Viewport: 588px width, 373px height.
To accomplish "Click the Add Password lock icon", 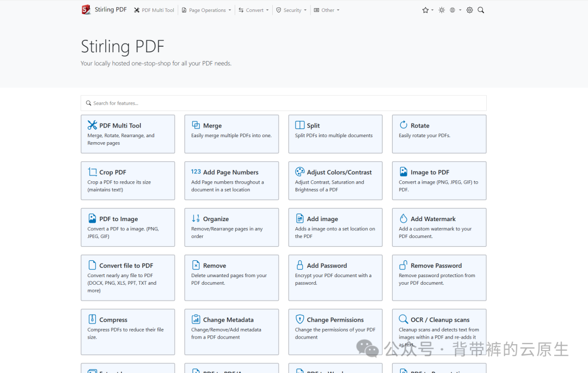I will 299,265.
